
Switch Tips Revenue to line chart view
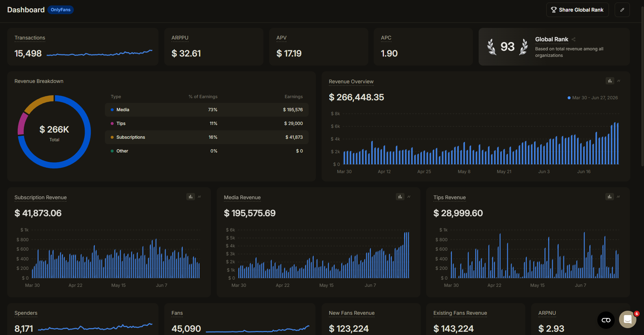(x=618, y=197)
